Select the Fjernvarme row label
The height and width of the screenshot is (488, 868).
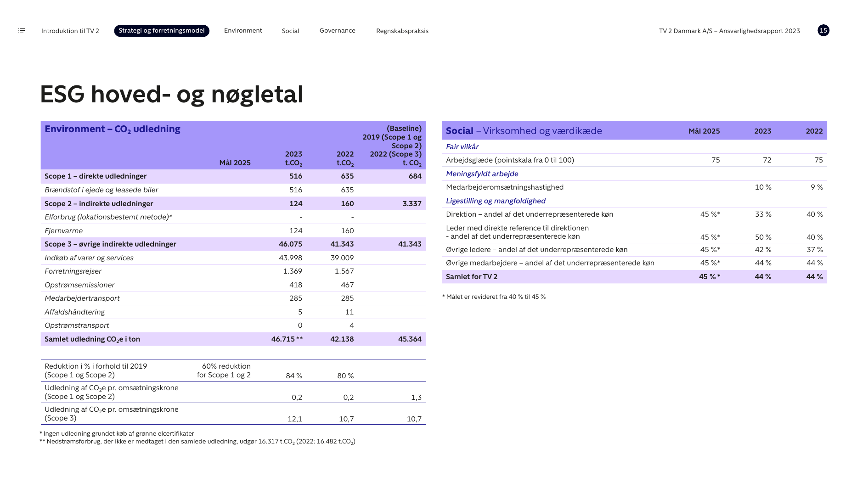pyautogui.click(x=64, y=231)
